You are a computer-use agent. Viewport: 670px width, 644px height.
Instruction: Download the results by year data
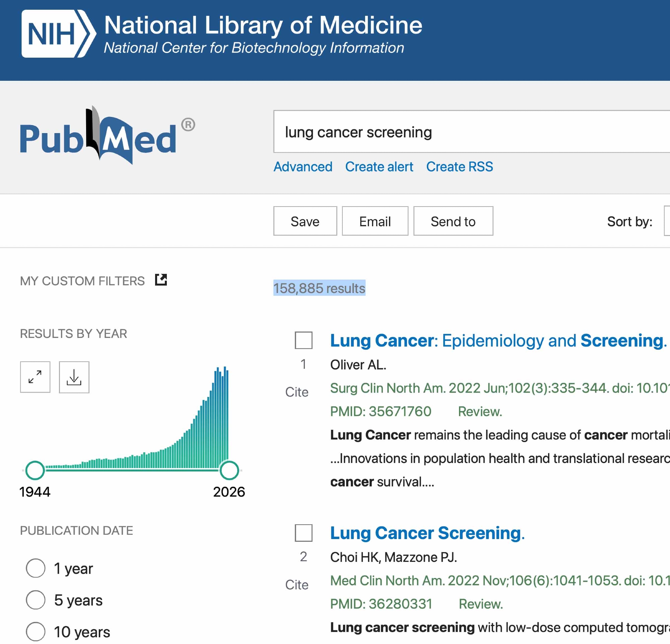(x=74, y=377)
